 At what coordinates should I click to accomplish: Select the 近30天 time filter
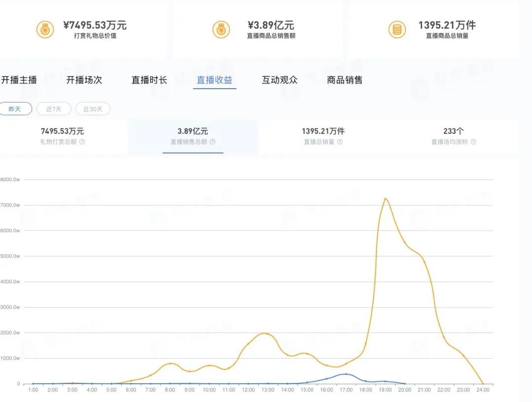[93, 108]
